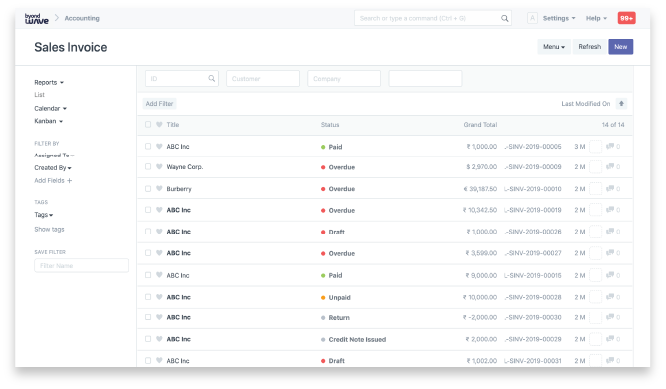The image size is (666, 389).
Task: Open comments icon for SINV-2019-00019
Action: (x=610, y=210)
